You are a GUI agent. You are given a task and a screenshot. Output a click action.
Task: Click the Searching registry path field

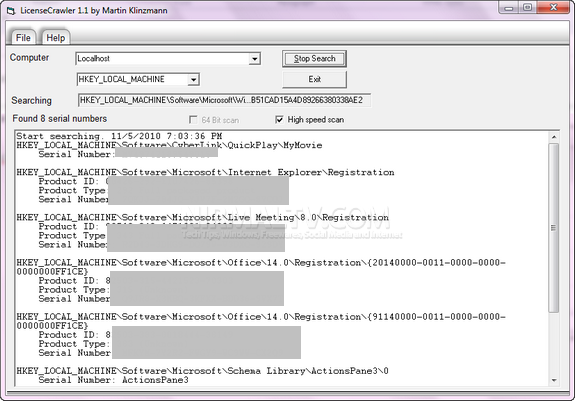click(224, 100)
